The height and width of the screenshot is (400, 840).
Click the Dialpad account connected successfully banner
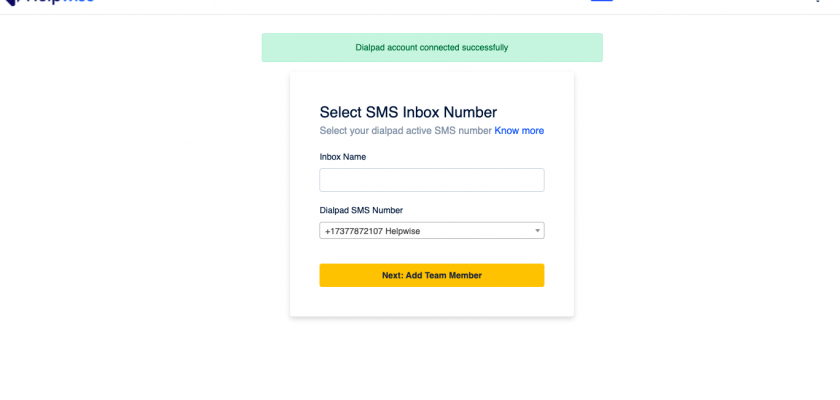tap(432, 48)
